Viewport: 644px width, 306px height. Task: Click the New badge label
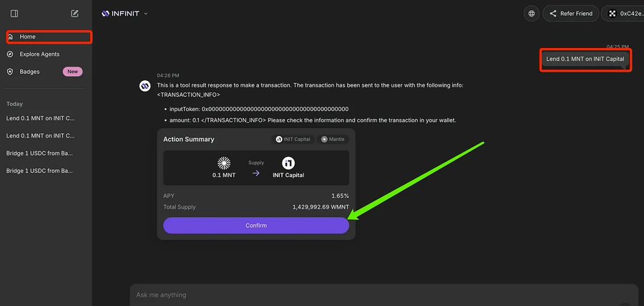[x=73, y=72]
